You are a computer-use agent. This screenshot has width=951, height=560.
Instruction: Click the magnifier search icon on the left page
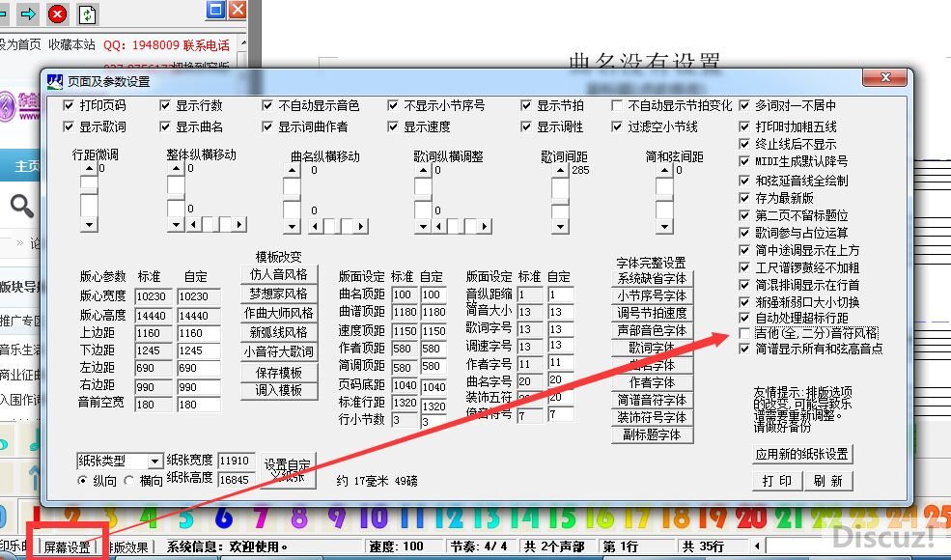pyautogui.click(x=22, y=206)
